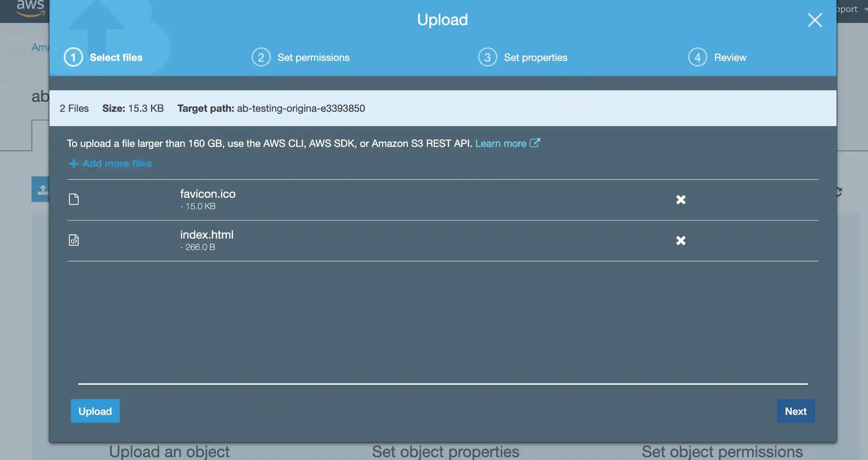This screenshot has height=460, width=868.
Task: Click the plus icon beside Add more files
Action: pyautogui.click(x=73, y=163)
